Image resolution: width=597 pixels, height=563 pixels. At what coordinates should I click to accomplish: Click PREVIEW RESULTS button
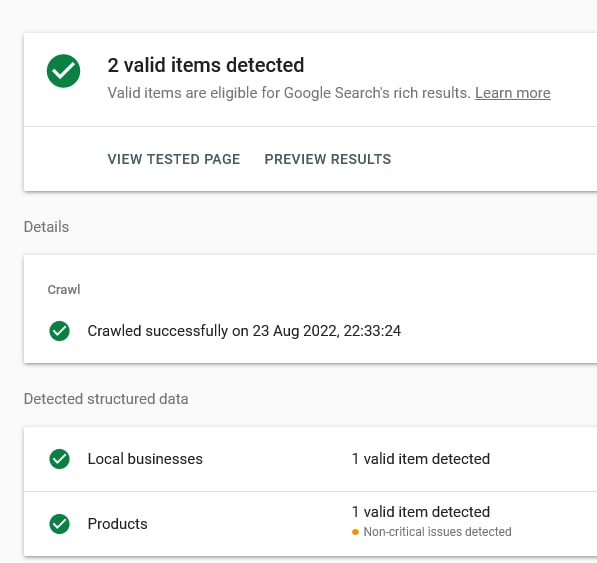[327, 159]
